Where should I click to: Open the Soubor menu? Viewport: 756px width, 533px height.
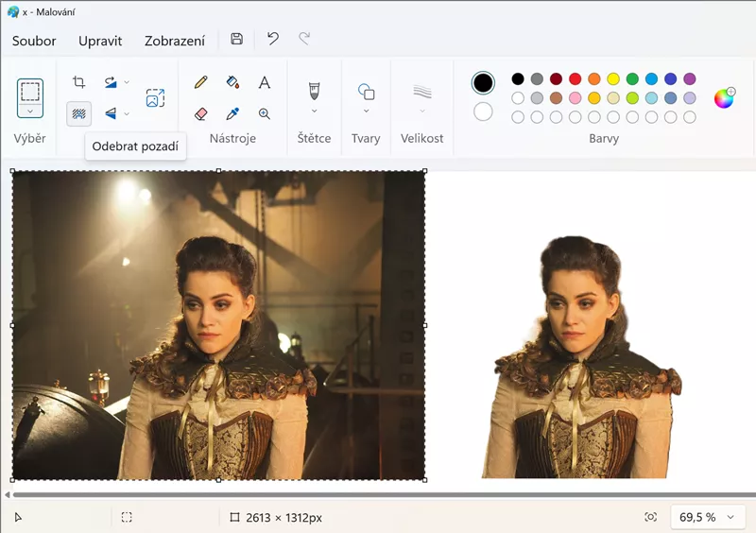(x=34, y=41)
